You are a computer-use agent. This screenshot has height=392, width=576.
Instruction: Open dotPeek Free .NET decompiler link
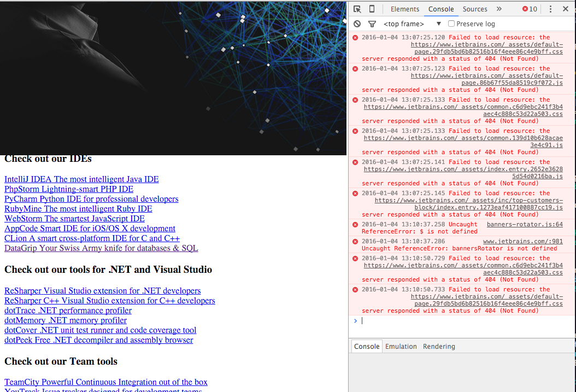[x=99, y=340]
